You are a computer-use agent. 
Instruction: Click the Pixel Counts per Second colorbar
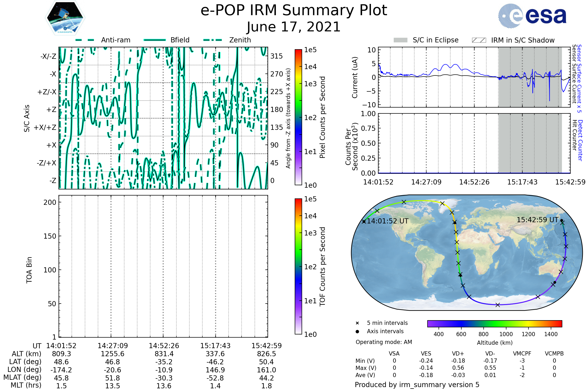pos(298,117)
